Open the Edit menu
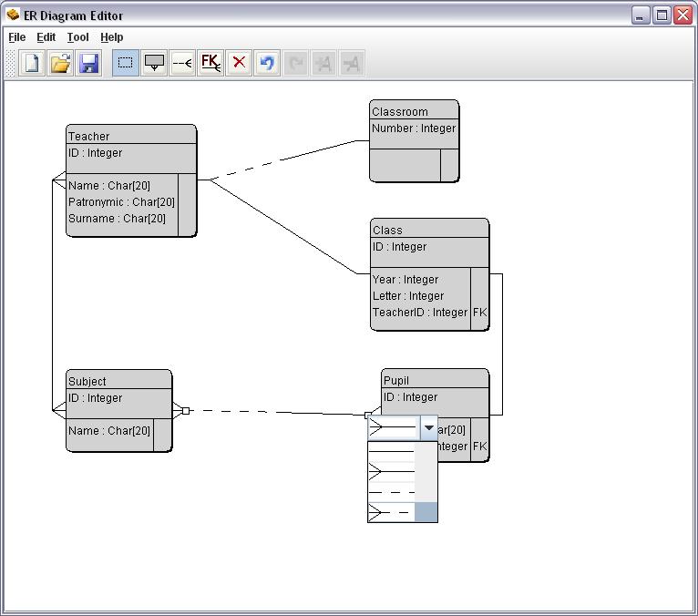 (46, 37)
